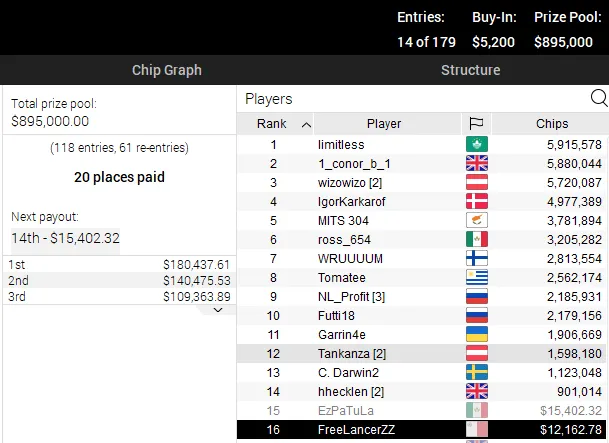Viewport: 609px width, 443px height.
Task: Click the Ukraine flag next to Garrin4e
Action: pos(476,334)
